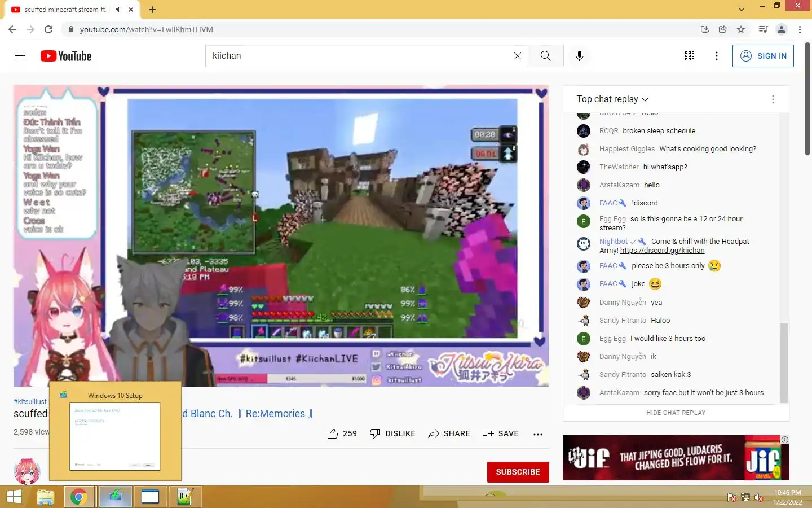Mute tab via the speaker icon
Viewport: 812px width, 508px height.
[118, 10]
